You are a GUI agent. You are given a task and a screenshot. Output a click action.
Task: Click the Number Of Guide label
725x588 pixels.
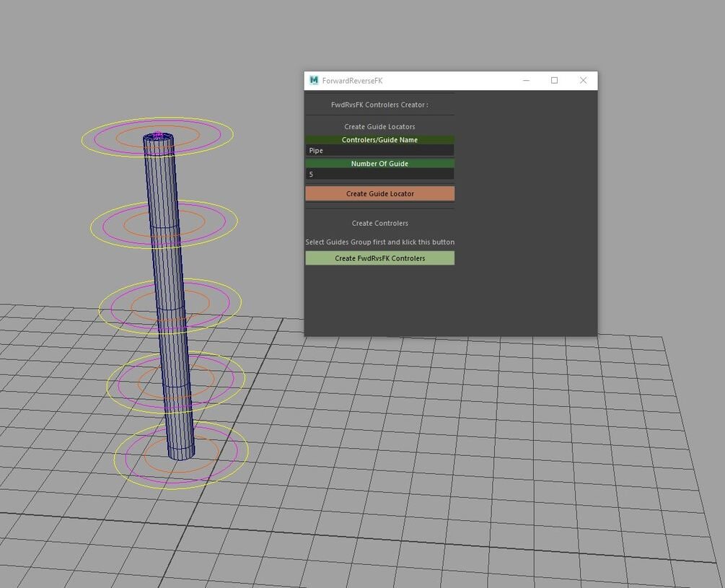379,163
